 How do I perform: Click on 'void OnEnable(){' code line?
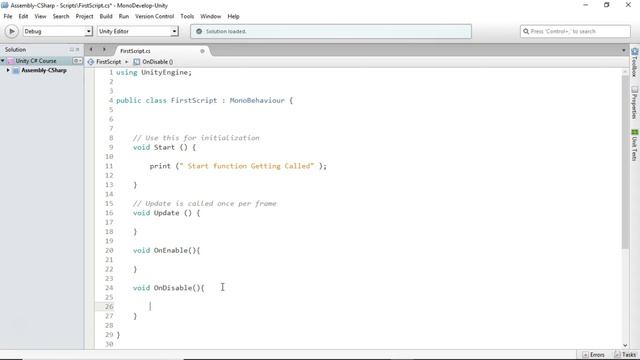tap(167, 251)
